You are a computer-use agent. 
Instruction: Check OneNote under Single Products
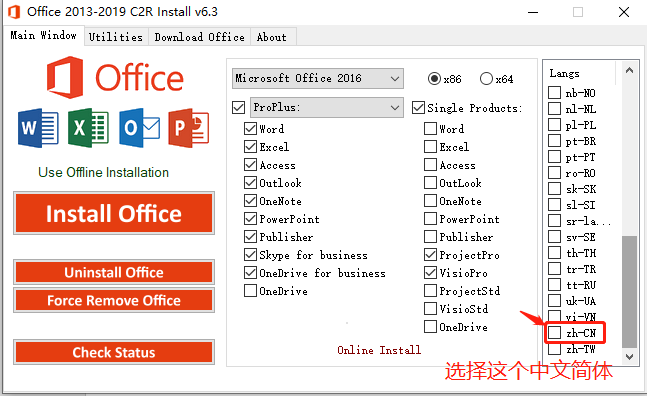pyautogui.click(x=430, y=201)
